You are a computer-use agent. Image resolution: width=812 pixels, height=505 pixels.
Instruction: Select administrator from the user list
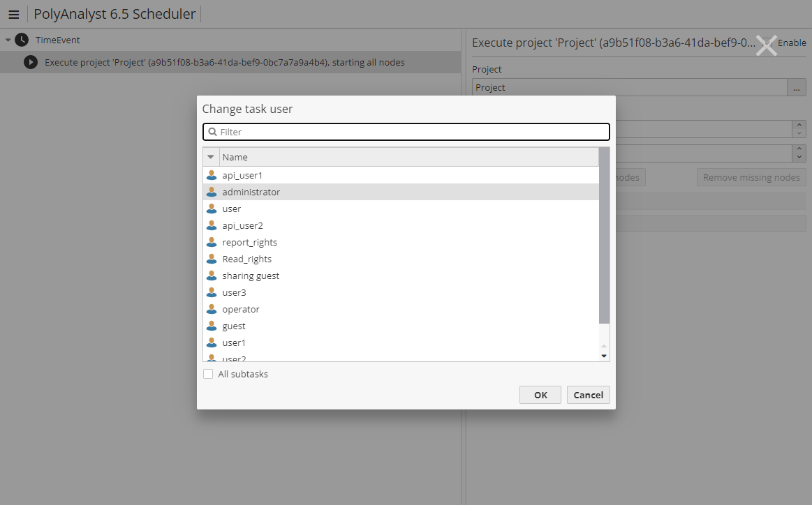(x=251, y=192)
